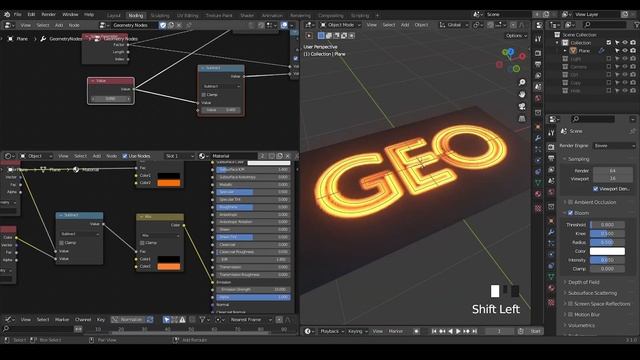
Task: Jump to start frame playback button
Action: 434,331
